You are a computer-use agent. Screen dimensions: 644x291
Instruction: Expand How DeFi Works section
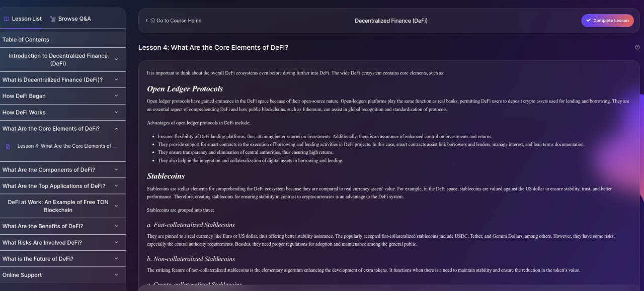[116, 113]
